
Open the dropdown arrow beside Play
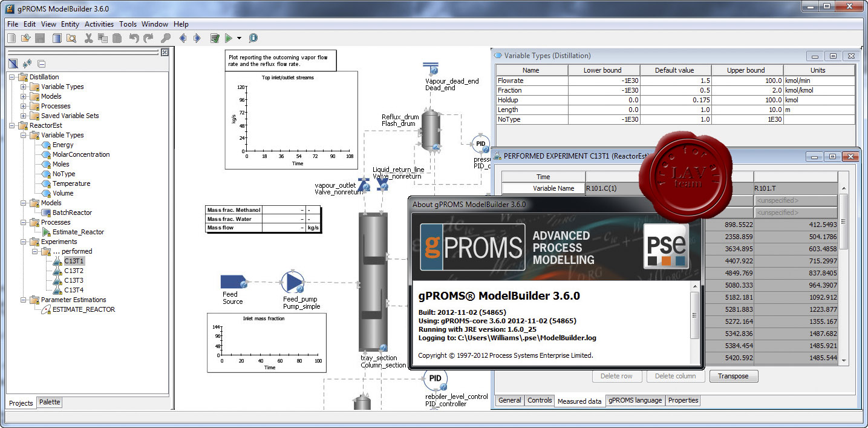point(240,38)
